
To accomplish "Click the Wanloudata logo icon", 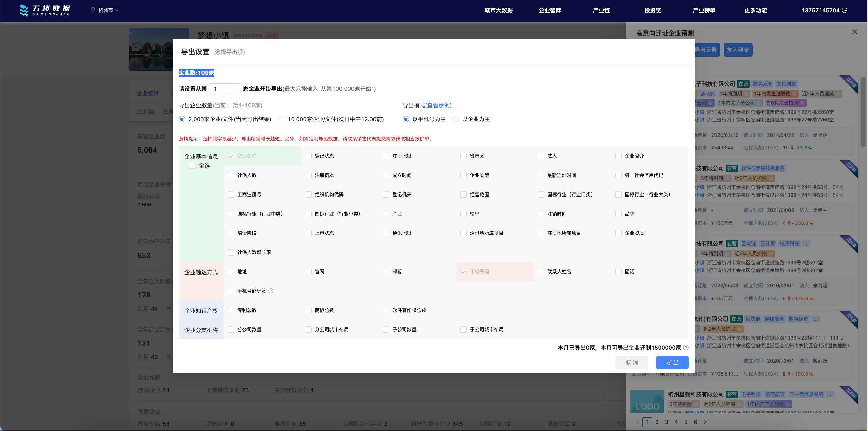I will click(24, 10).
